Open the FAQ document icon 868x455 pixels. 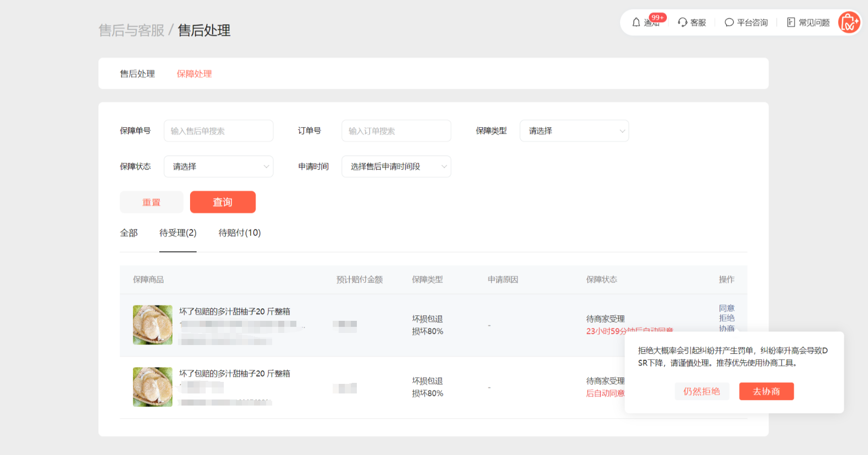click(791, 22)
